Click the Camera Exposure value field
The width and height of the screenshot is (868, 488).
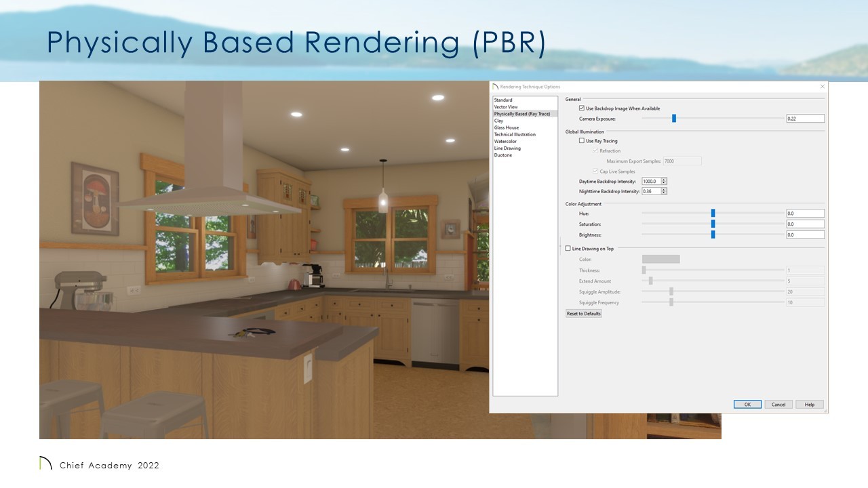tap(805, 119)
